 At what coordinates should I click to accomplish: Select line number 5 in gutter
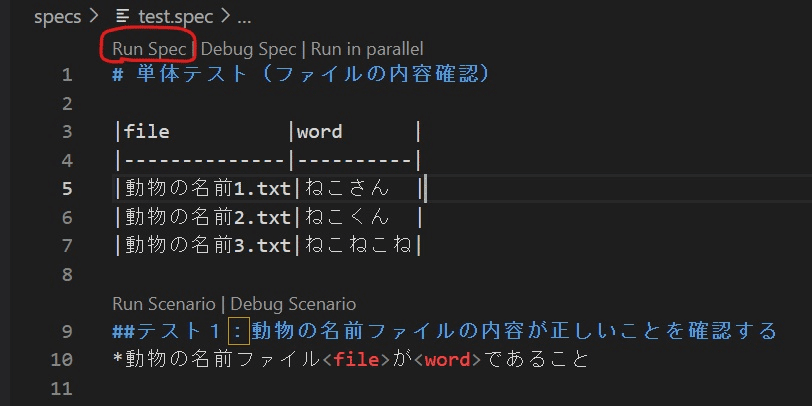click(67, 189)
